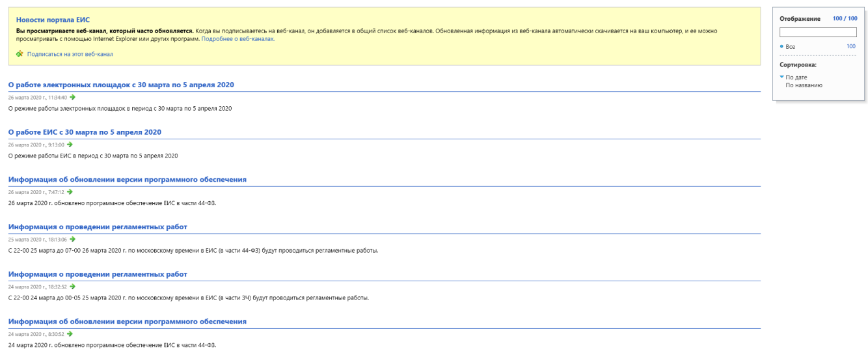This screenshot has width=868, height=362.
Task: Click the '100 / 100' display counter
Action: pos(845,19)
